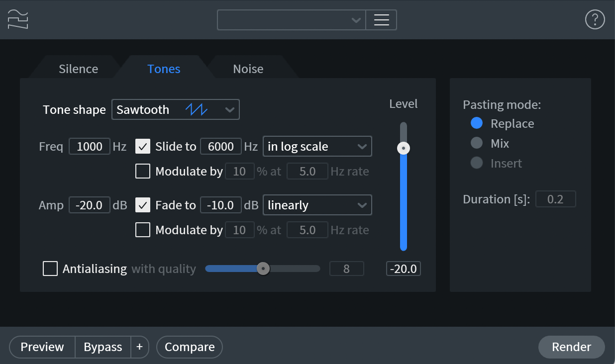615x364 pixels.
Task: Select the Replace pasting mode
Action: (477, 123)
